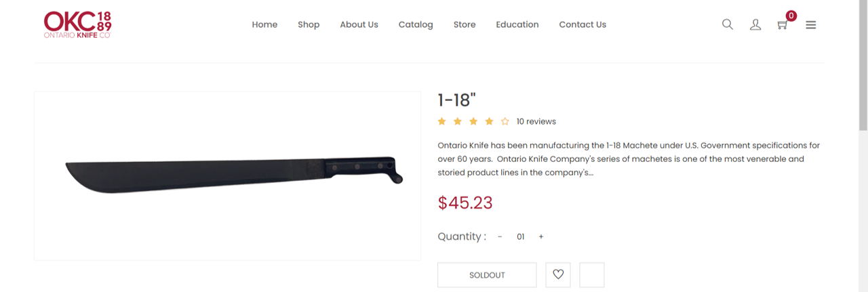
Task: Click the empty square button beside wishlist
Action: coord(592,275)
